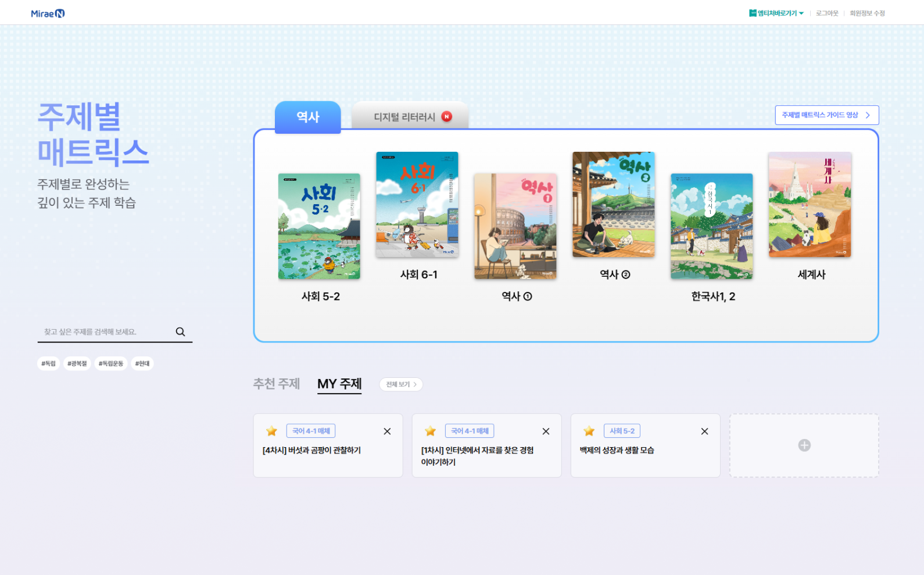
Task: Switch to the 추천 주제 tab
Action: 277,384
